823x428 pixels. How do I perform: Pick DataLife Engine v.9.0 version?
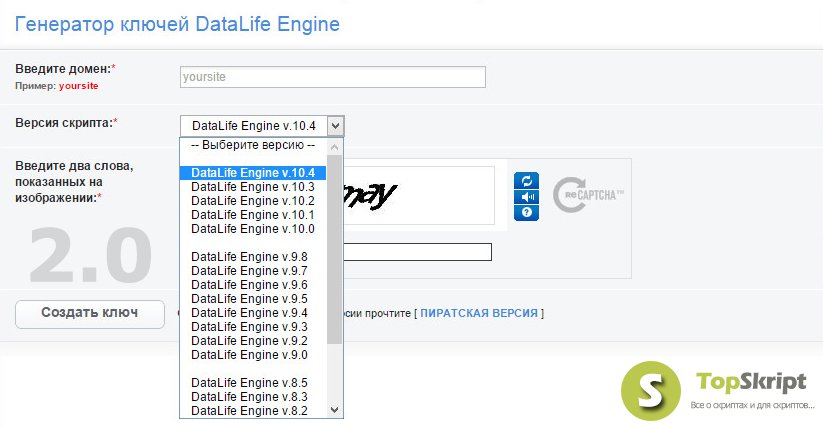[253, 355]
